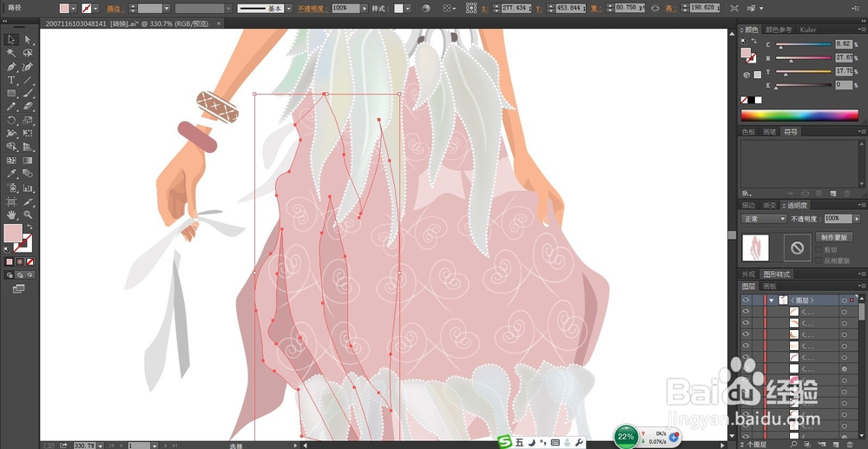Viewport: 868px width, 449px height.
Task: Enable the 反相蒙版 checkbox
Action: (x=819, y=261)
